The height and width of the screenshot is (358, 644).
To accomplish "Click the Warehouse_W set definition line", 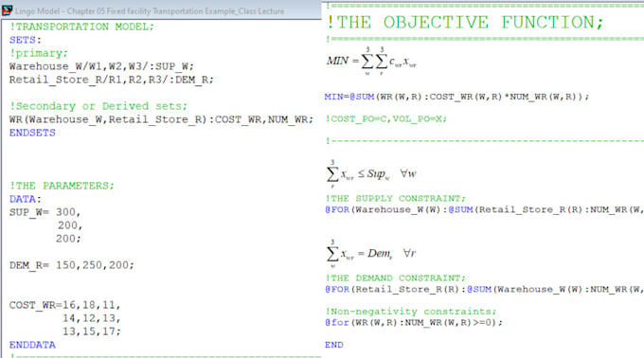I will 101,66.
